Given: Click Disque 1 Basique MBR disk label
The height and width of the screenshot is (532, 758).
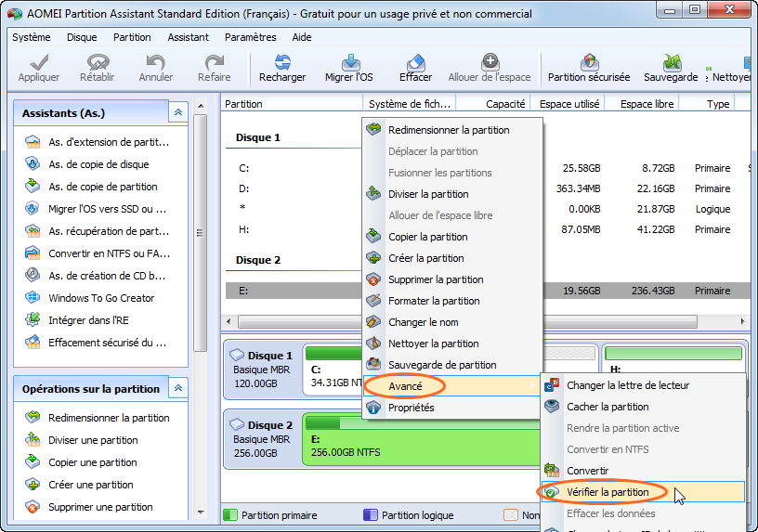Looking at the screenshot, I should pyautogui.click(x=262, y=370).
